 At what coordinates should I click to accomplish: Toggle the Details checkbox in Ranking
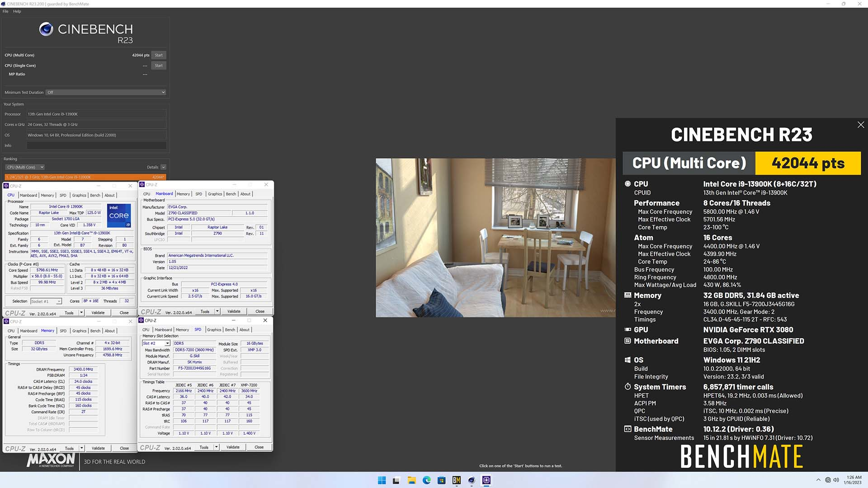pyautogui.click(x=163, y=167)
